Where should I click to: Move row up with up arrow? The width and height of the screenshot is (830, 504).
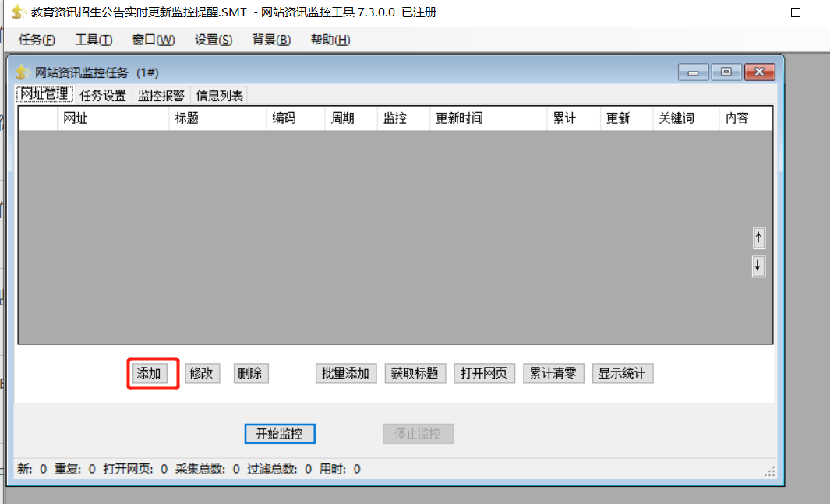pos(758,238)
